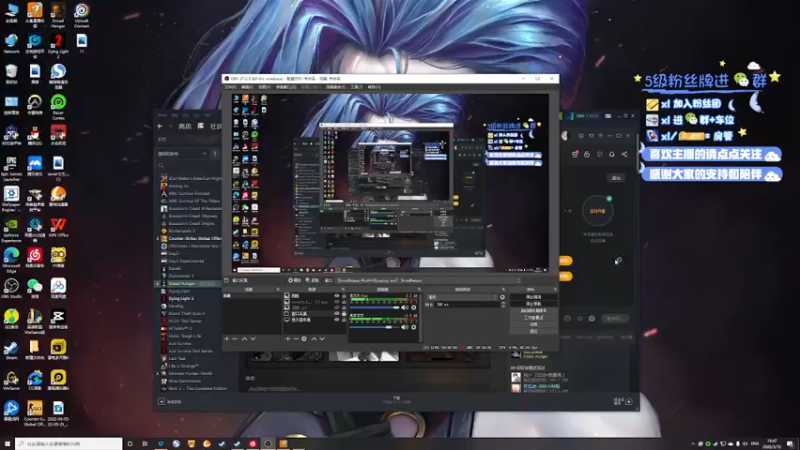Image resolution: width=800 pixels, height=450 pixels.
Task: Adjust second mixer channel volume slider
Action: [x=375, y=327]
